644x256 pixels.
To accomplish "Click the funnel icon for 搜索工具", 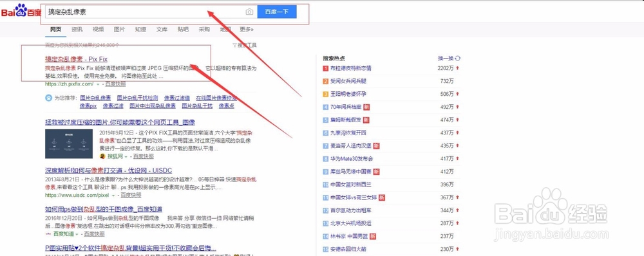I will point(234,45).
